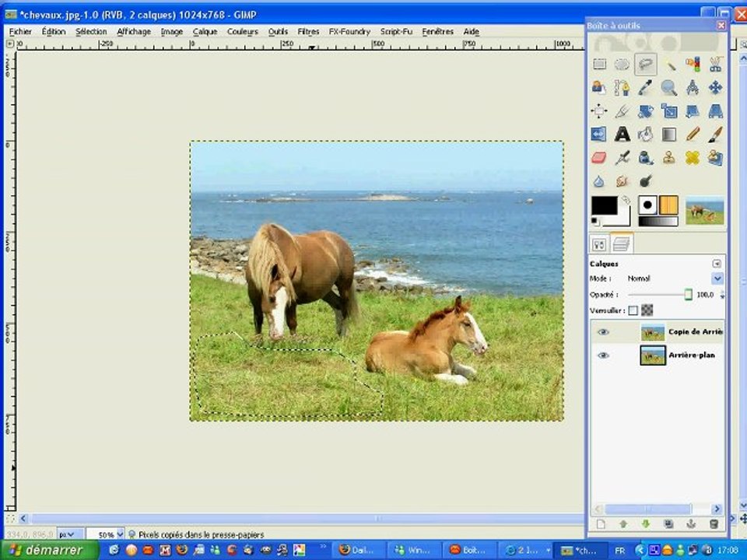The image size is (747, 560).
Task: Duplicate the selected layer
Action: [x=668, y=523]
